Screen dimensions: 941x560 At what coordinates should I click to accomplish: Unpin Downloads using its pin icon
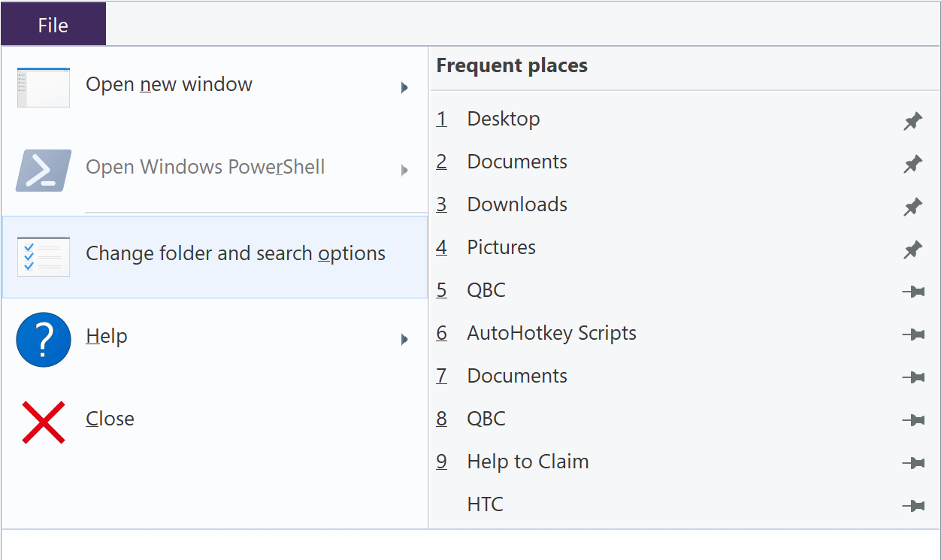tap(913, 206)
